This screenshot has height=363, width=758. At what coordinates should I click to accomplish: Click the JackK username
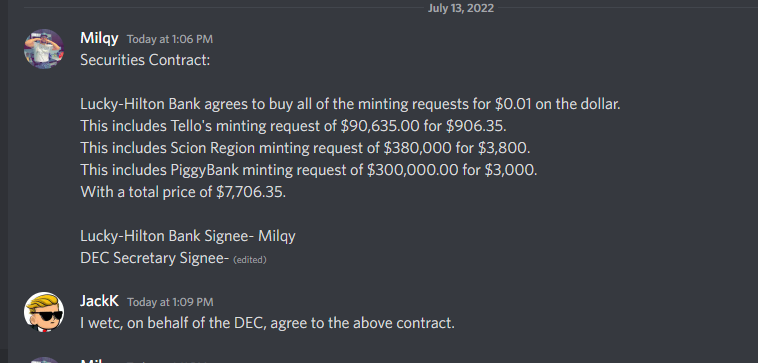coord(99,301)
